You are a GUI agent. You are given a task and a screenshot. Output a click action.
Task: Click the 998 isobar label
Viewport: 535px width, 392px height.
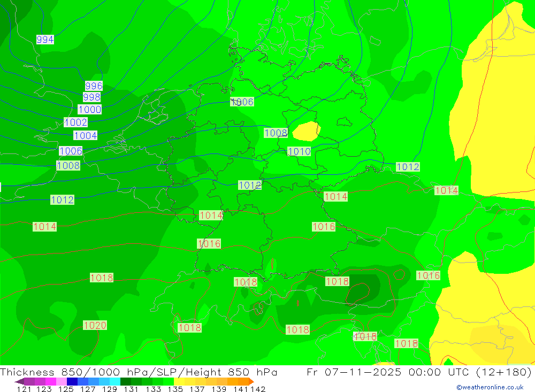click(92, 97)
